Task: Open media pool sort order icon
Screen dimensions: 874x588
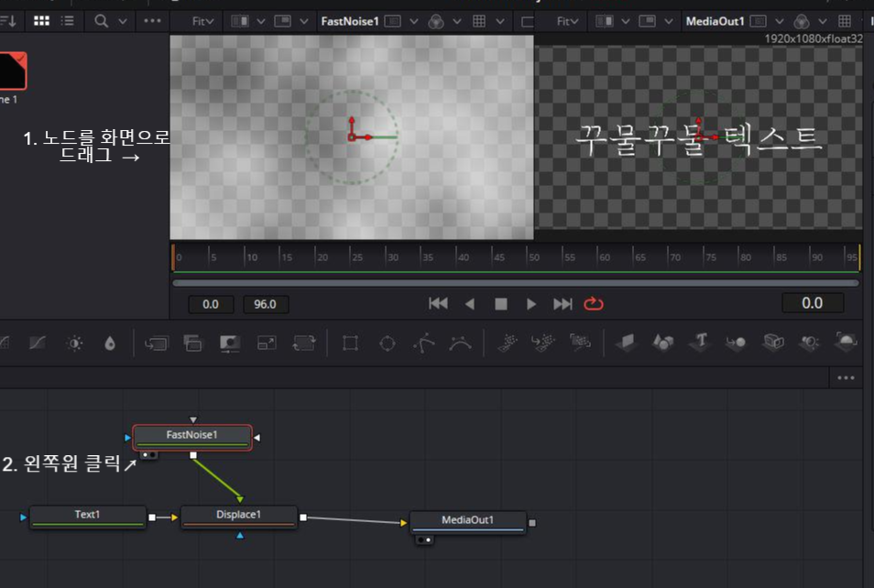Action: coord(8,21)
